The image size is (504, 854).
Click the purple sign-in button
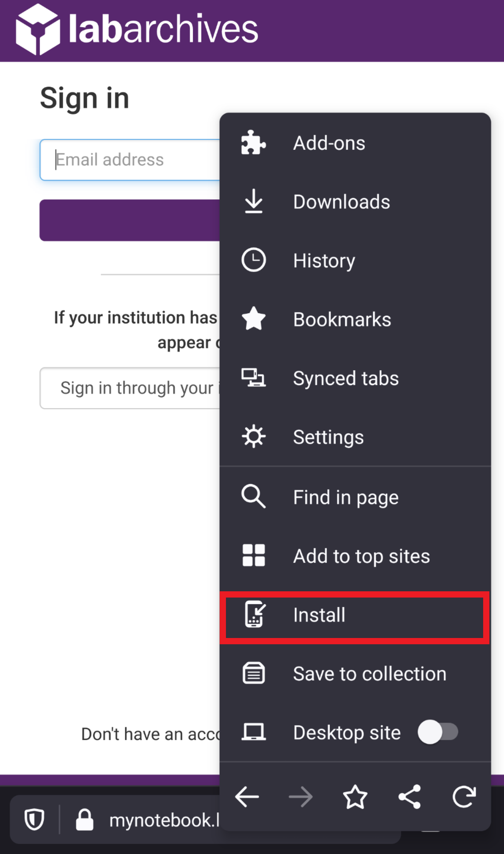pos(130,220)
